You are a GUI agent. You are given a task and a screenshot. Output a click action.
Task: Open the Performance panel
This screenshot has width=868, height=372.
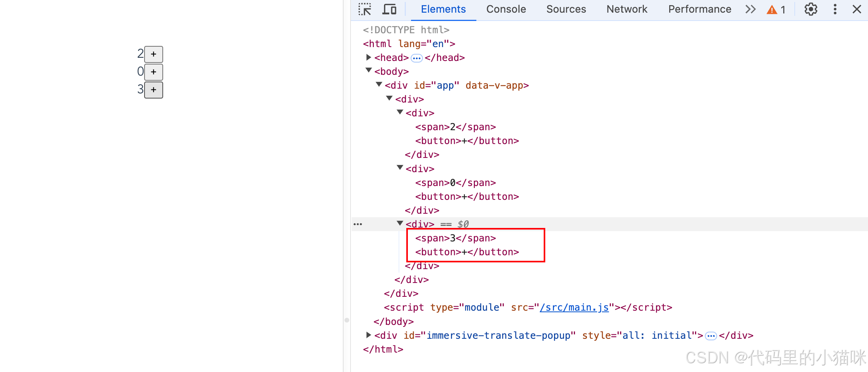699,9
